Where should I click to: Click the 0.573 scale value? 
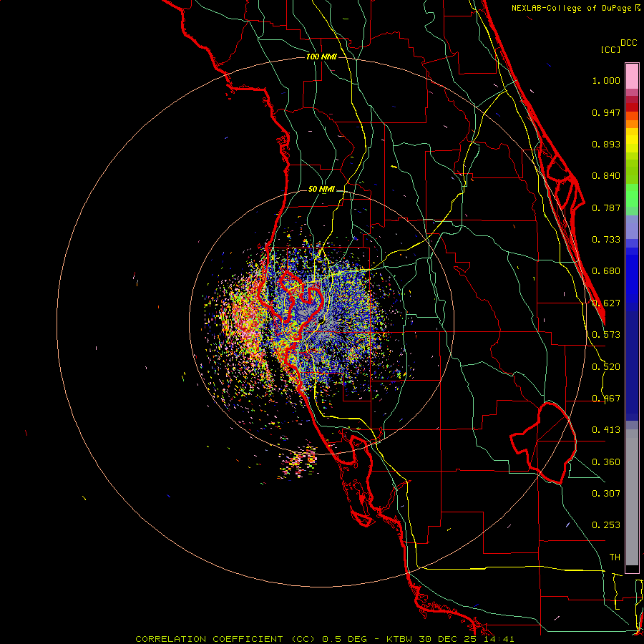point(606,335)
